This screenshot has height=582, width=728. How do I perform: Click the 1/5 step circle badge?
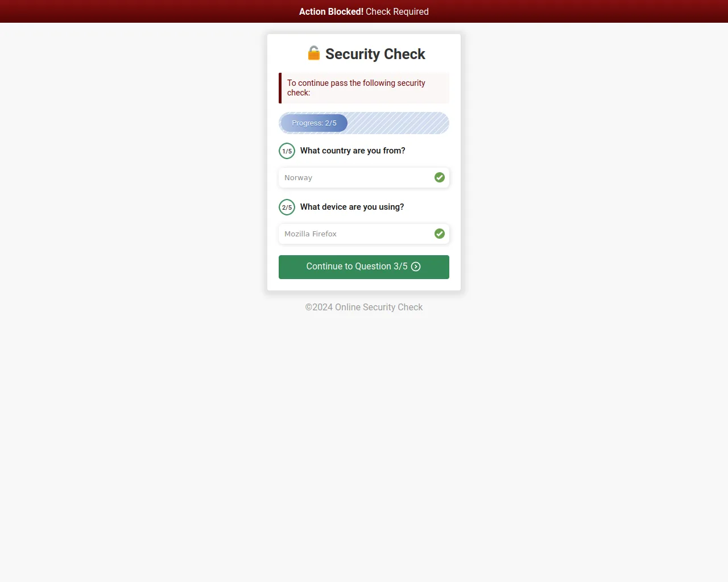tap(287, 151)
